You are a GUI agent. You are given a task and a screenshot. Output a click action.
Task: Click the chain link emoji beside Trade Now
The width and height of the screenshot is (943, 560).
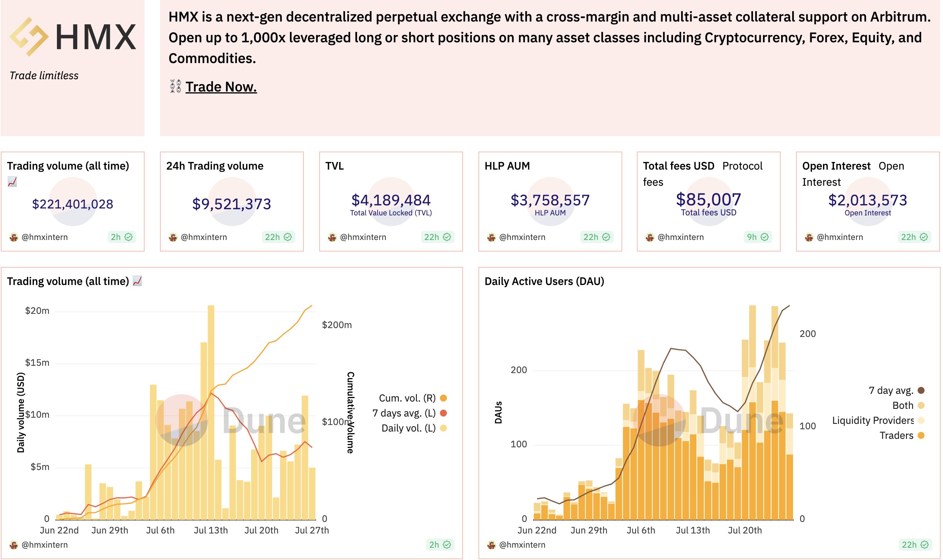(175, 87)
